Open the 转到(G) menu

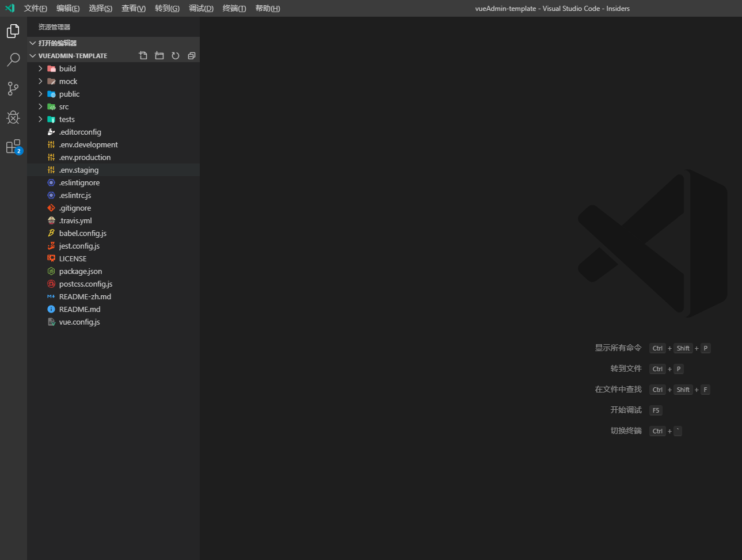[x=167, y=8]
